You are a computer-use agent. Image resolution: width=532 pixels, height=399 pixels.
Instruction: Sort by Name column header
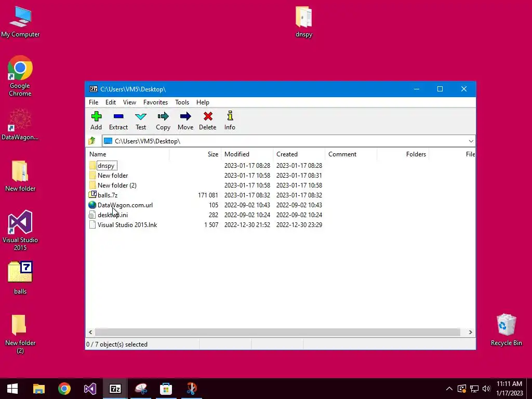point(128,154)
